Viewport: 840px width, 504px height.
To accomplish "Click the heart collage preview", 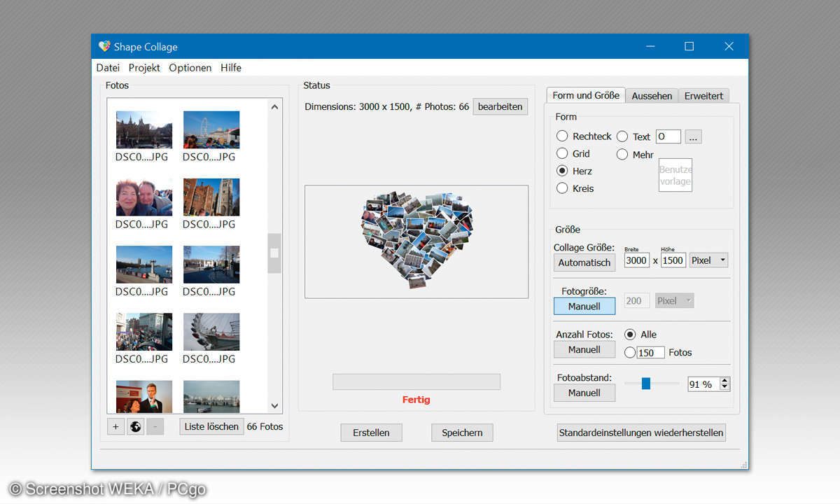I will click(416, 240).
